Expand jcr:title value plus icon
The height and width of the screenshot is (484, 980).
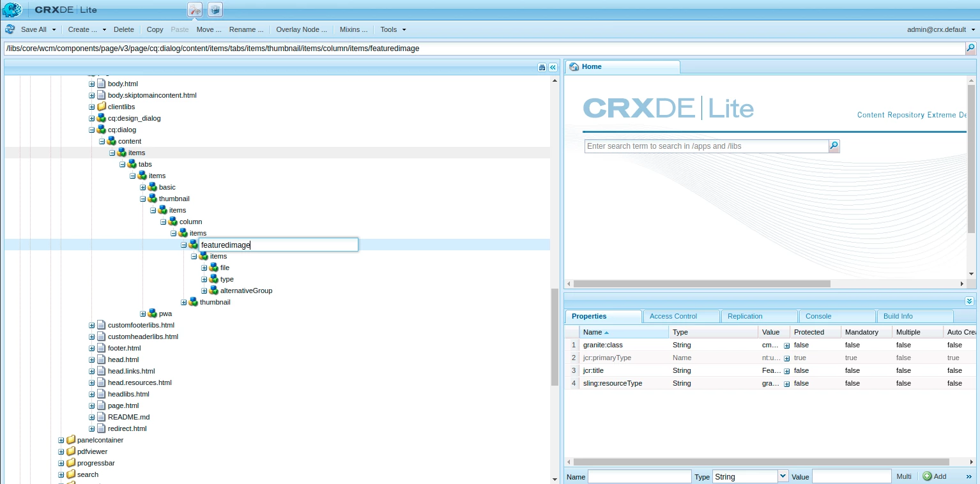coord(786,371)
